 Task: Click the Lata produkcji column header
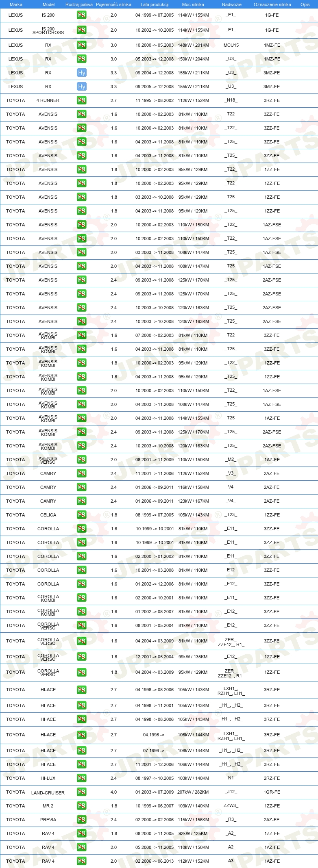click(155, 4)
